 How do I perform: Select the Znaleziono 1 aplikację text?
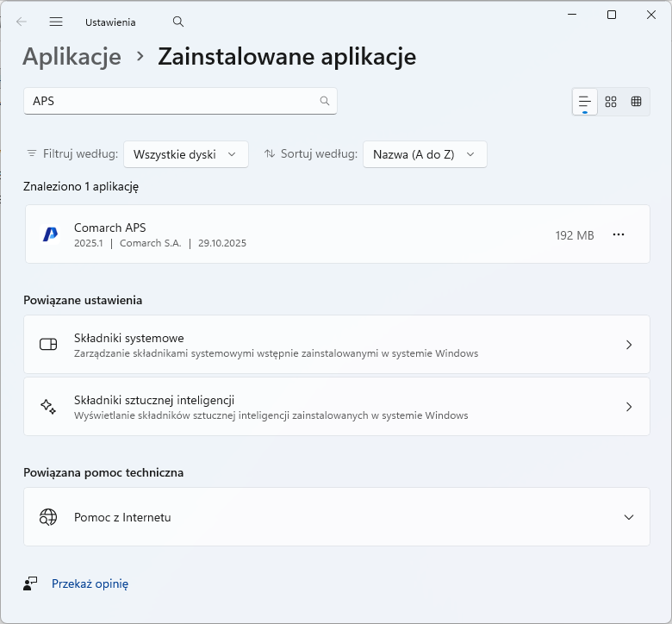pos(81,186)
